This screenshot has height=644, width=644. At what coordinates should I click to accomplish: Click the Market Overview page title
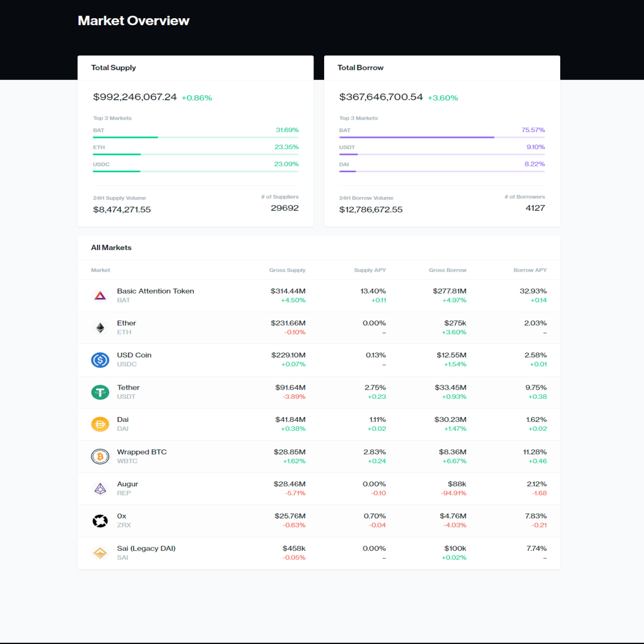[x=134, y=21]
